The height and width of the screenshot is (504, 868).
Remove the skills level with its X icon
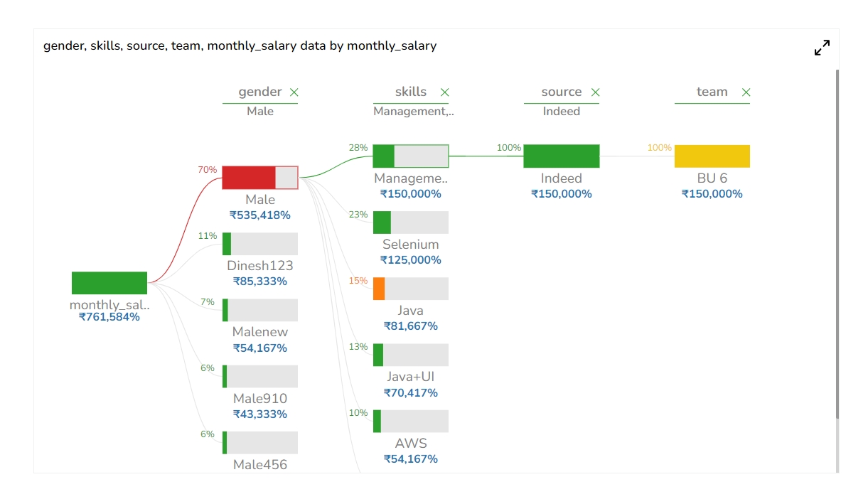point(445,92)
